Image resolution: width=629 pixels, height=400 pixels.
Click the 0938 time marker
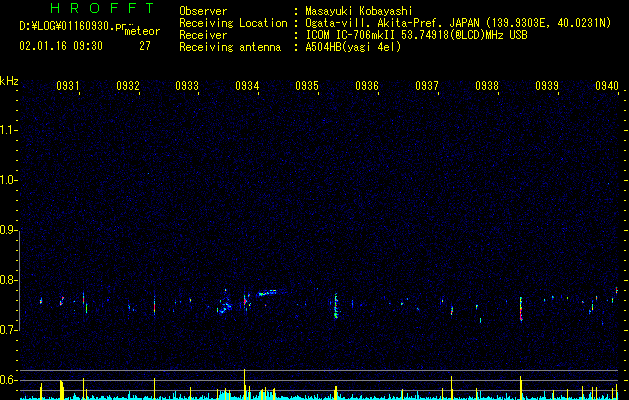[487, 86]
